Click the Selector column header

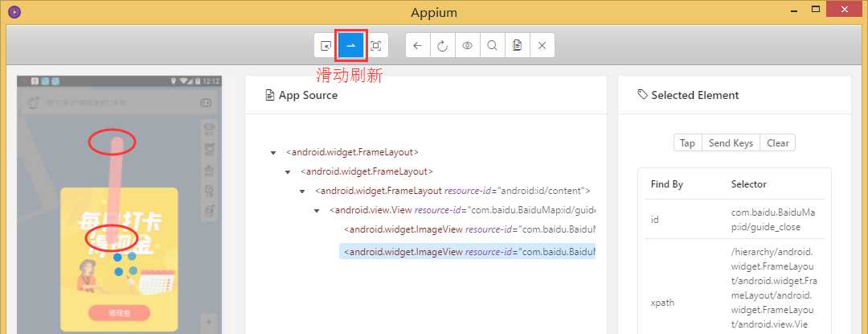[x=748, y=183]
